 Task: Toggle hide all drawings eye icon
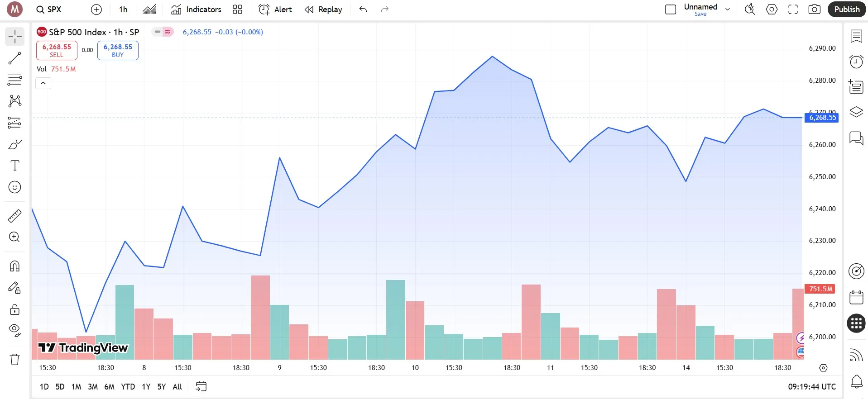click(x=15, y=330)
